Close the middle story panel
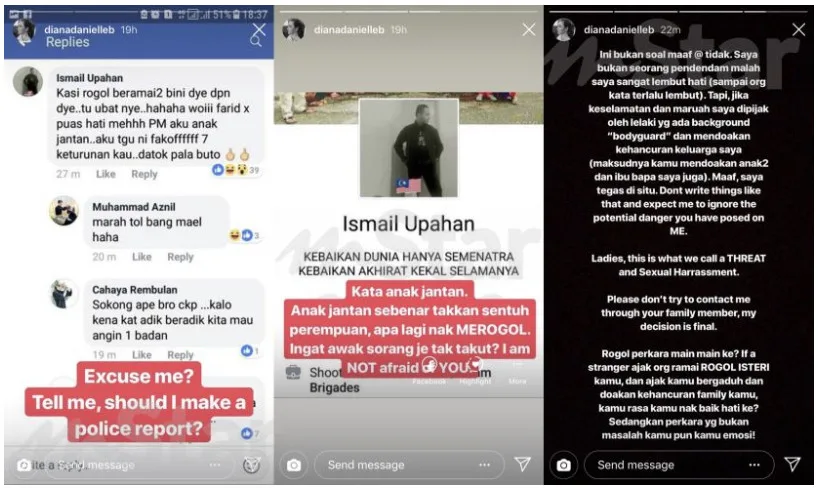 coord(529,29)
